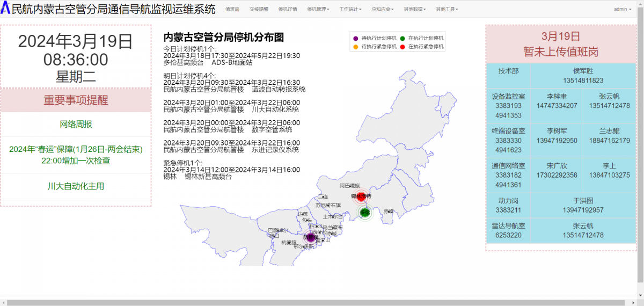Click the date and time display 08:36:00
644x306 pixels.
click(76, 60)
